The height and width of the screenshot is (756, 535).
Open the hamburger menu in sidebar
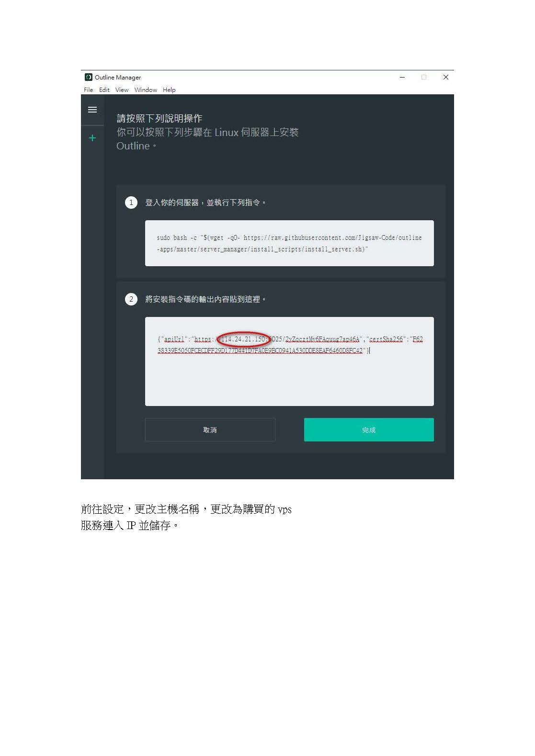(x=92, y=110)
